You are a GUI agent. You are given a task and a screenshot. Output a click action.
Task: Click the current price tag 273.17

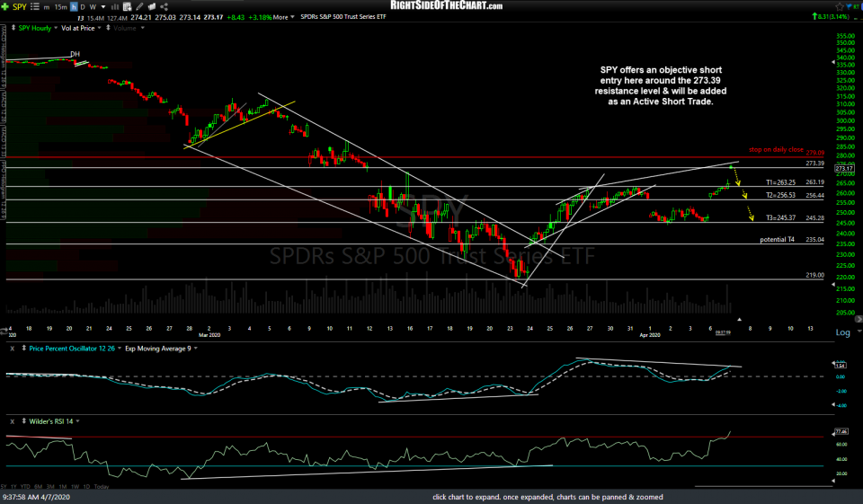[x=844, y=168]
